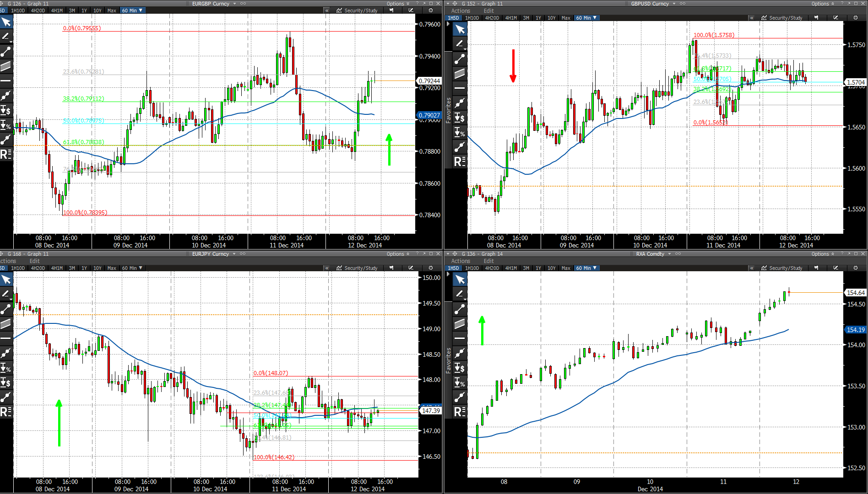Collapse the Security/Study panel in RXA chart
Image resolution: width=868 pixels, height=494 pixels.
(x=752, y=268)
